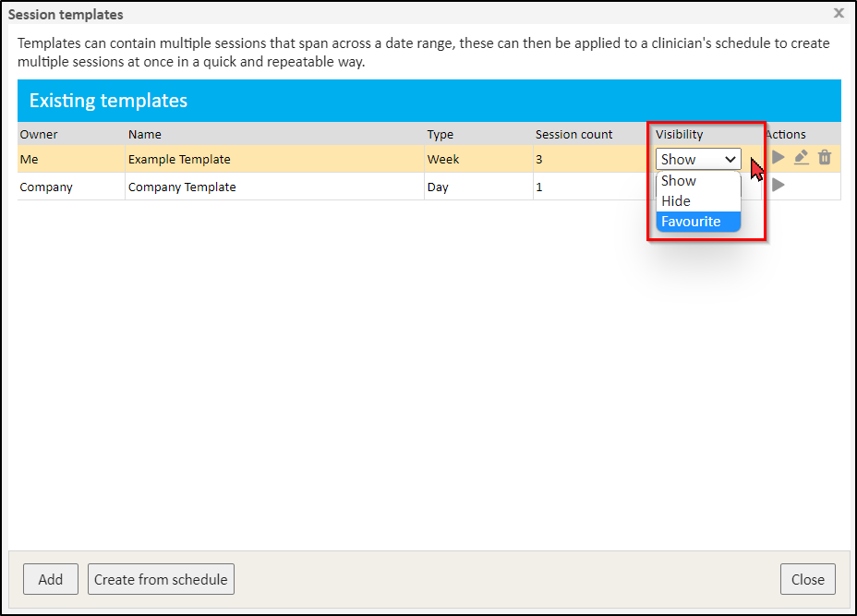Apply the Company Template play icon

(x=779, y=186)
